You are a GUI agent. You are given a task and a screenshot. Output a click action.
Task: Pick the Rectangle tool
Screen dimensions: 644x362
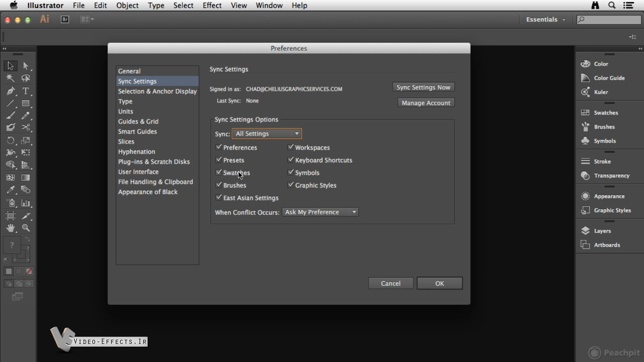pyautogui.click(x=26, y=103)
